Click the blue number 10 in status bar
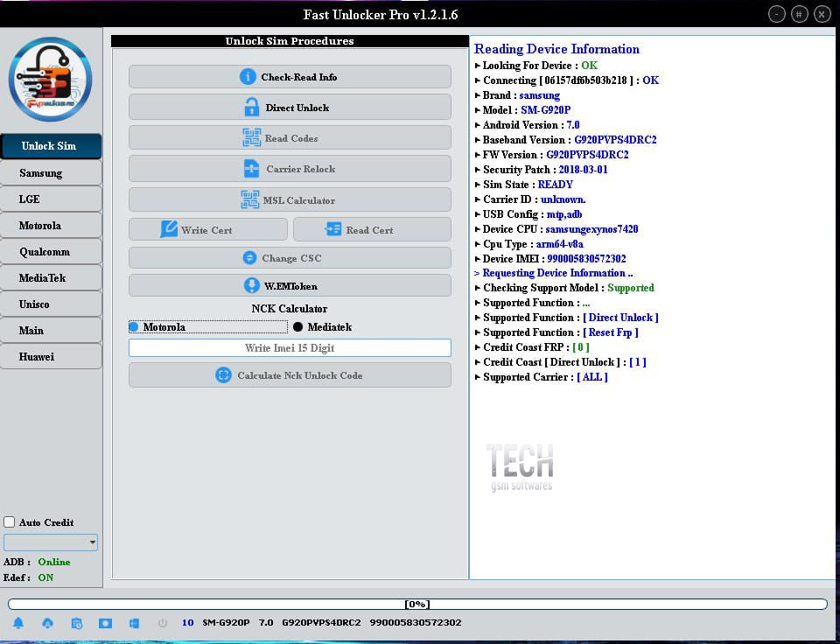Screen dimensions: 840x644 (187, 623)
